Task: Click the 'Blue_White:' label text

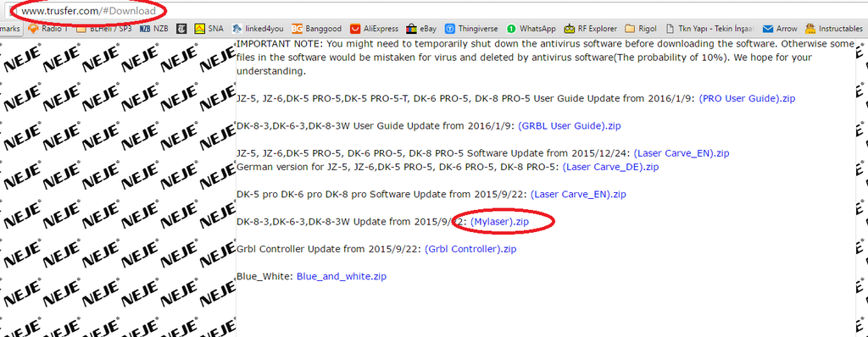Action: pyautogui.click(x=265, y=276)
